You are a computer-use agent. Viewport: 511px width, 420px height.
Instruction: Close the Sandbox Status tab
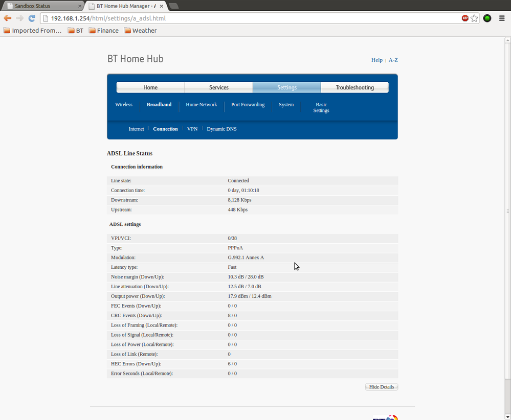coord(80,6)
